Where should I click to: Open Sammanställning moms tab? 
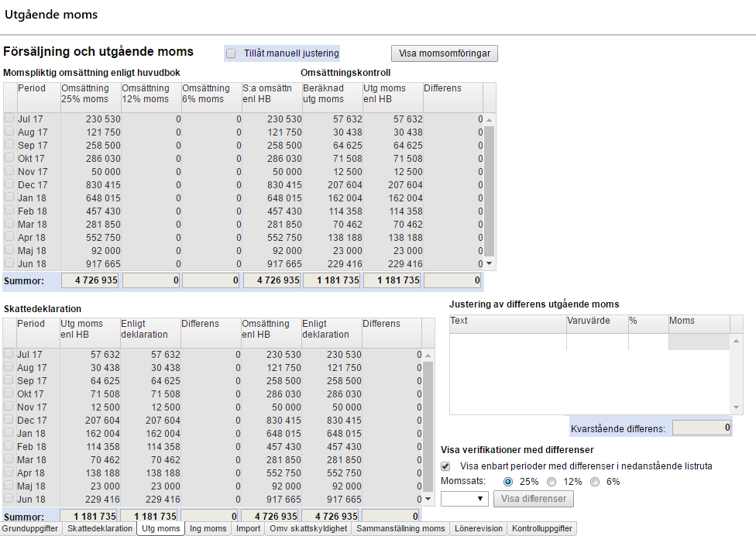point(400,528)
